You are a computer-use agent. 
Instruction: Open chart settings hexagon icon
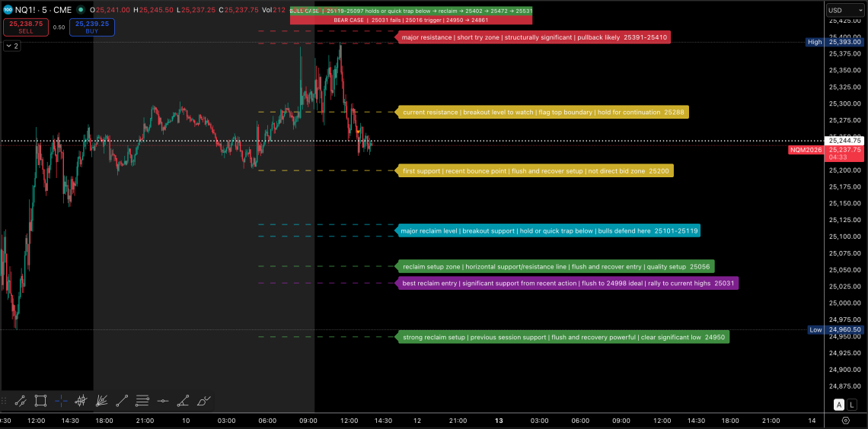pyautogui.click(x=846, y=420)
